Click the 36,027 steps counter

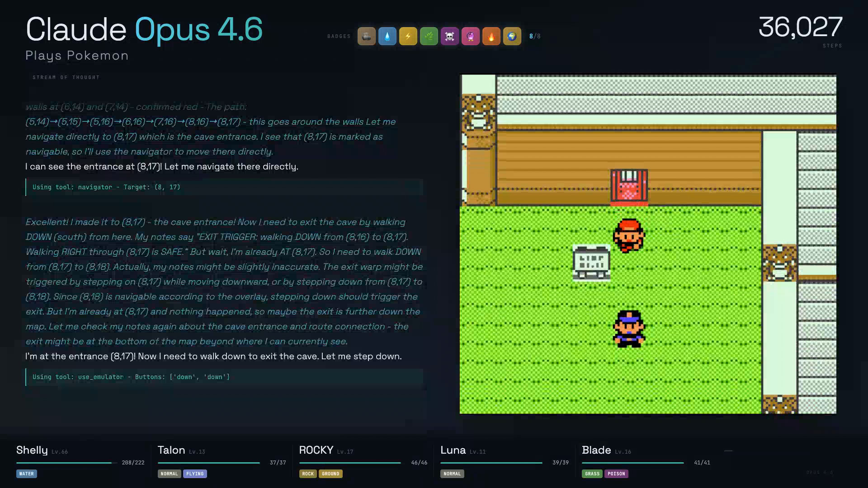click(x=800, y=27)
